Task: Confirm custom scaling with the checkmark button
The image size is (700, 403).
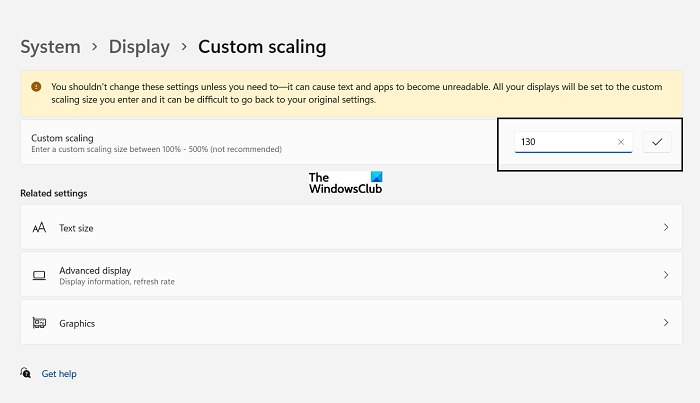Action: [x=657, y=142]
